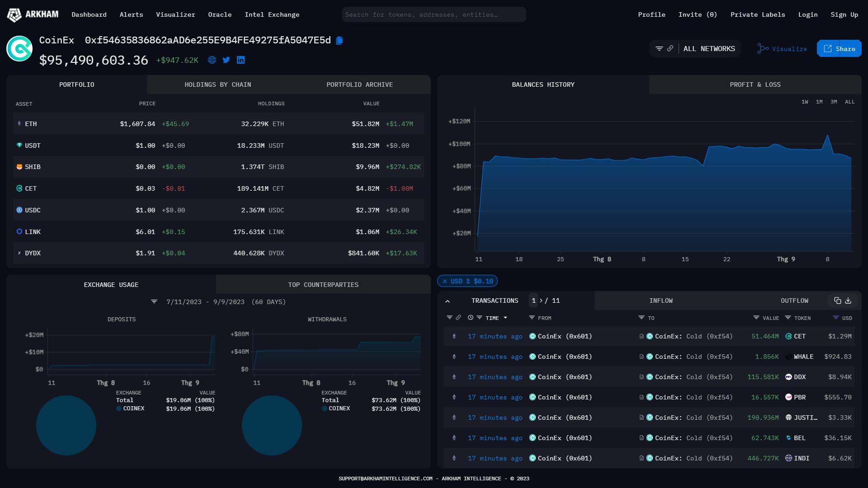Switch to the Portfolio Archive tab
Screen dimensions: 868x488
point(360,85)
